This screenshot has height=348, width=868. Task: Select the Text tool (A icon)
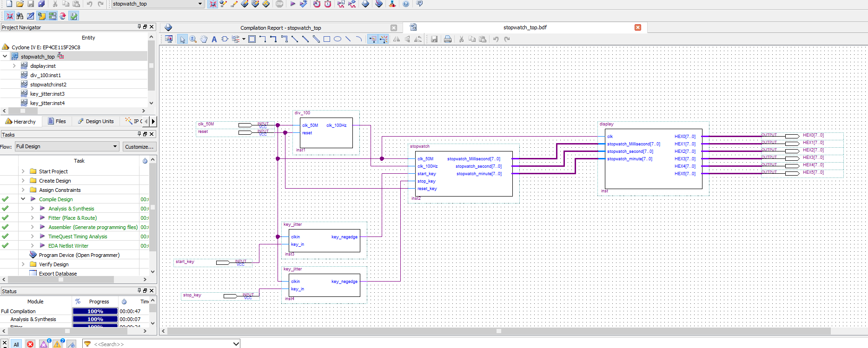tap(214, 39)
